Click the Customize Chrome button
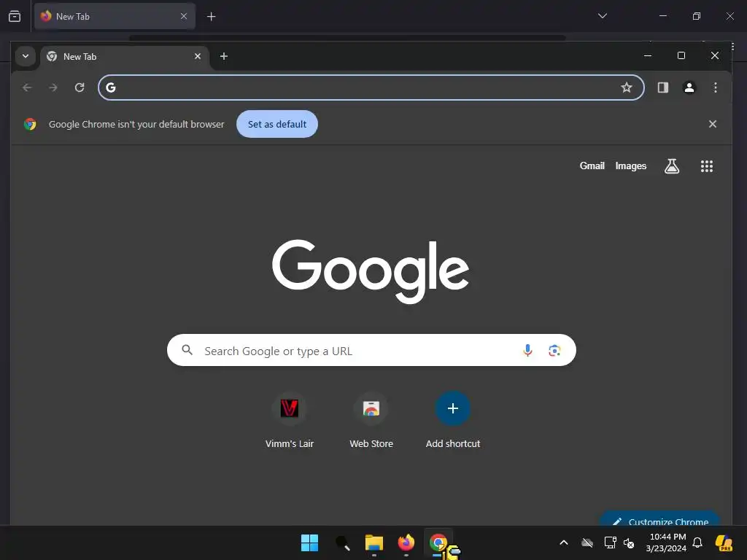The height and width of the screenshot is (560, 747). (659, 519)
